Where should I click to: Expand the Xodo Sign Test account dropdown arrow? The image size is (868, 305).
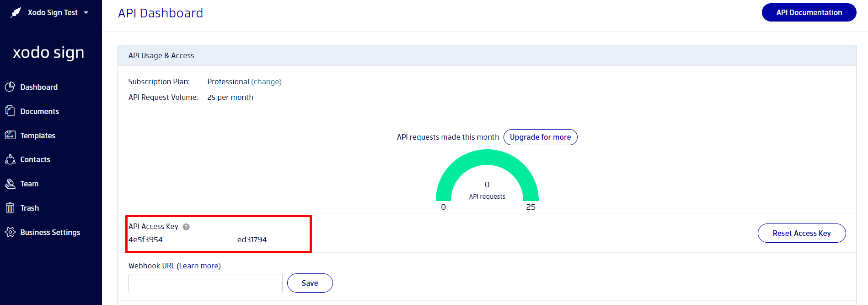pyautogui.click(x=86, y=13)
